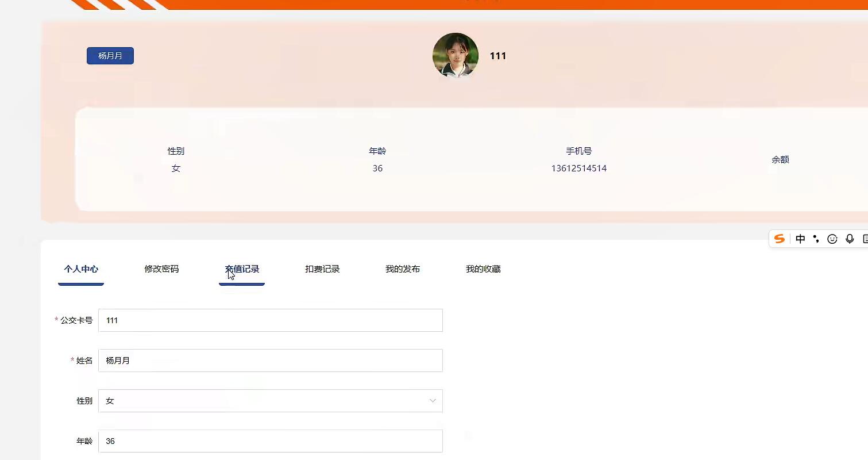Viewport: 868px width, 460px height.
Task: Click the user avatar photo
Action: pyautogui.click(x=455, y=55)
